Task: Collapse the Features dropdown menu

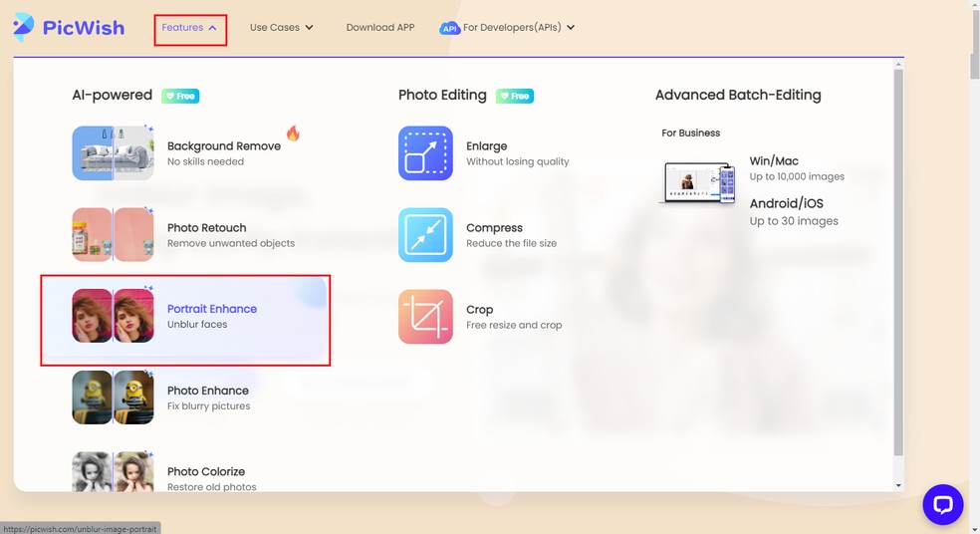Action: pos(190,28)
